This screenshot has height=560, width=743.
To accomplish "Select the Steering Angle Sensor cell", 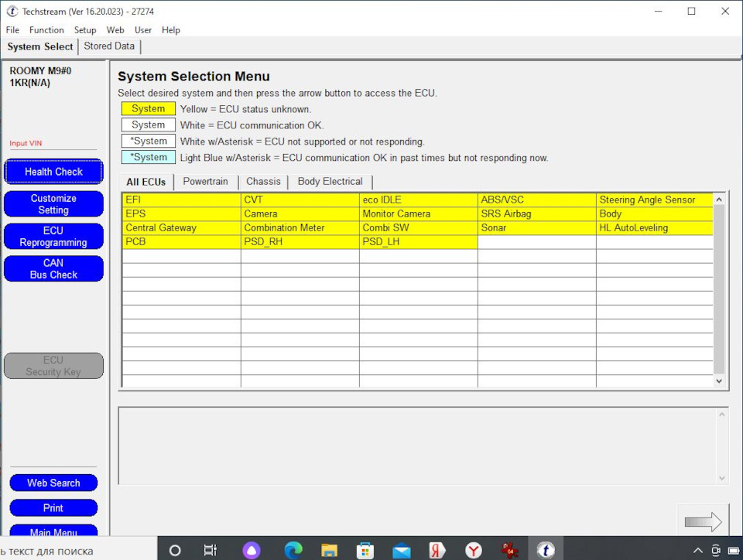I will [x=655, y=200].
